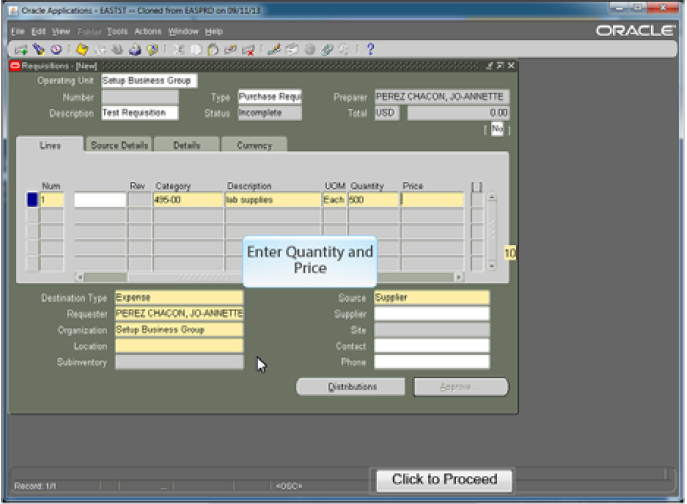Save the requisition with the Save icon
687x504 pixels.
tap(82, 50)
